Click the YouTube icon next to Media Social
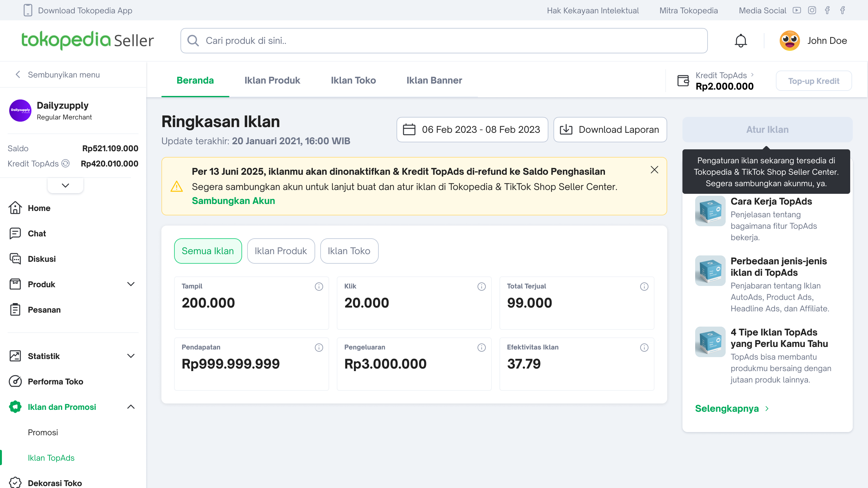Image resolution: width=868 pixels, height=488 pixels. (x=797, y=10)
